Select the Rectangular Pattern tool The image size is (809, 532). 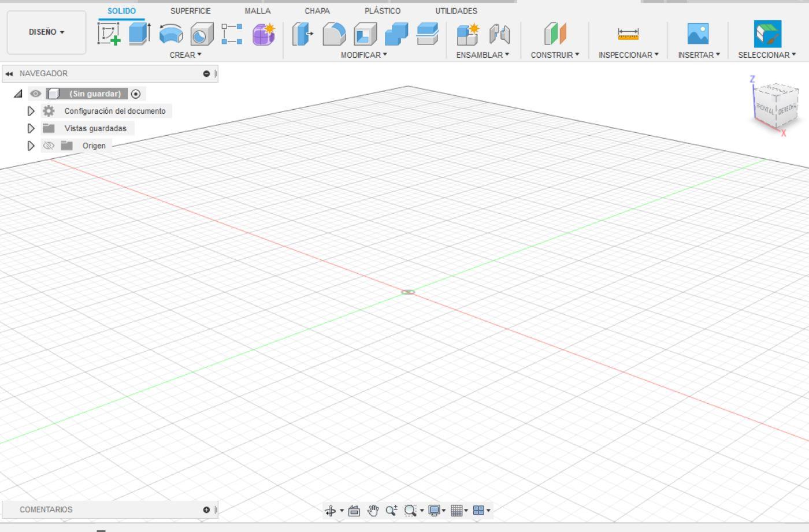[232, 34]
